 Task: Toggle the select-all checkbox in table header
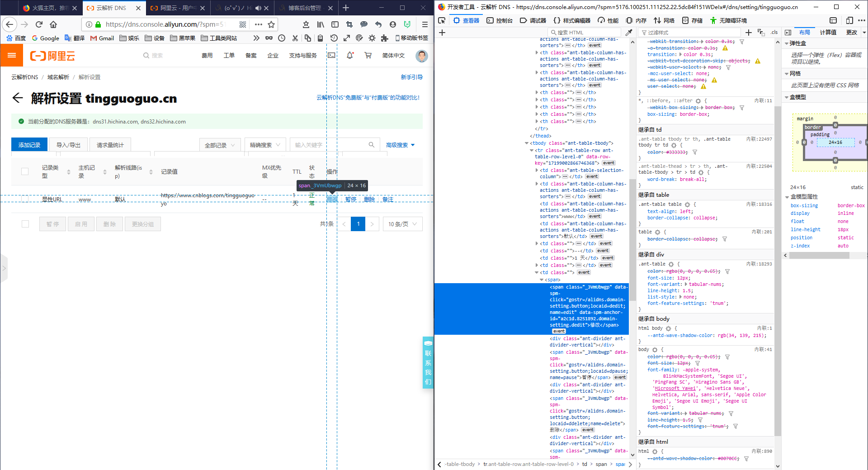pos(25,171)
